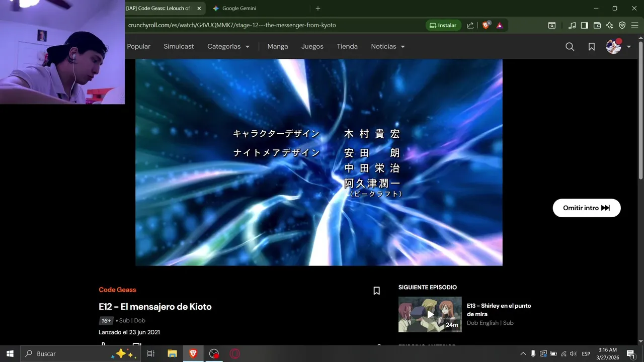Open the Brave VPN shield icon
The image size is (644, 362).
tap(622, 25)
